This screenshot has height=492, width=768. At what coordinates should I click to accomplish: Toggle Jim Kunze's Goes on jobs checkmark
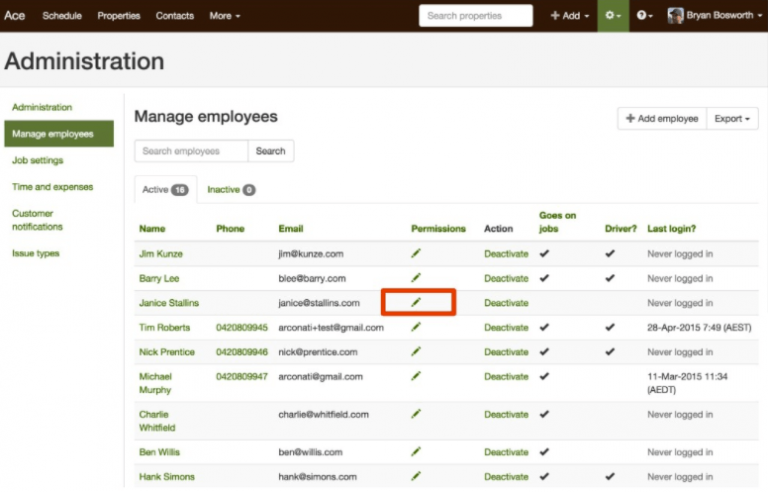(545, 254)
